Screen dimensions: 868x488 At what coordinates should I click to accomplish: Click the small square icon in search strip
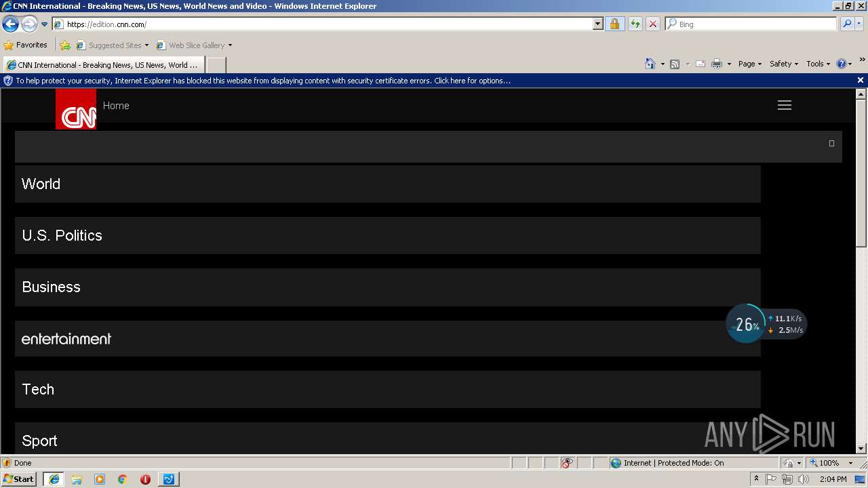click(x=831, y=143)
